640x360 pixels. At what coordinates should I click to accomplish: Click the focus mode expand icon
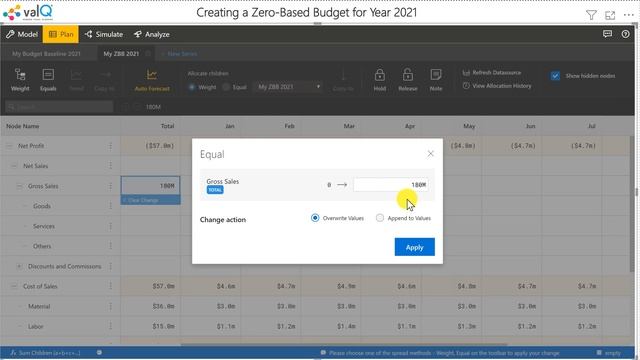click(610, 16)
